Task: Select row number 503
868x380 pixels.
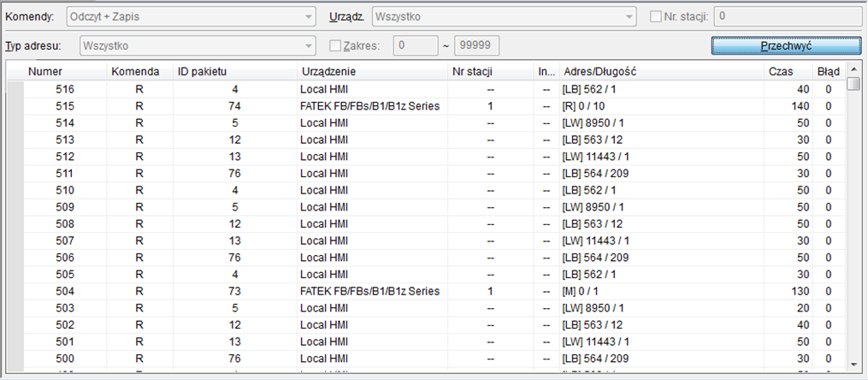Action: (434, 308)
